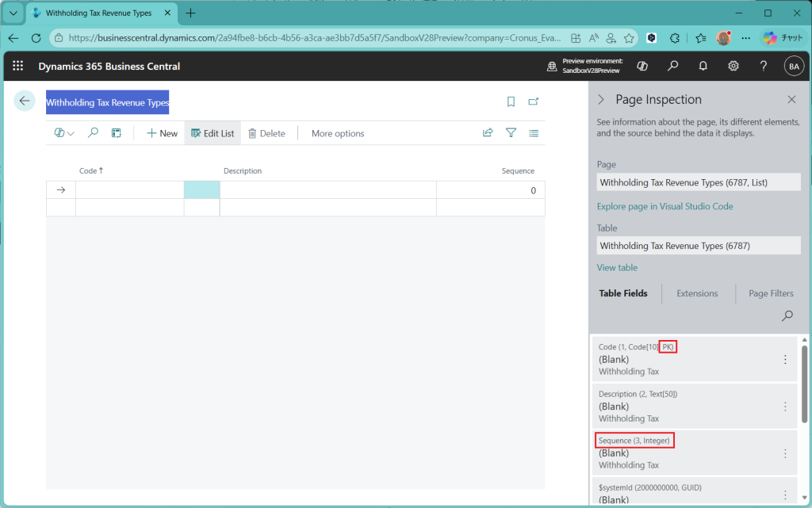Viewport: 812px width, 508px height.
Task: Open the layout options list-view menu
Action: tap(534, 133)
